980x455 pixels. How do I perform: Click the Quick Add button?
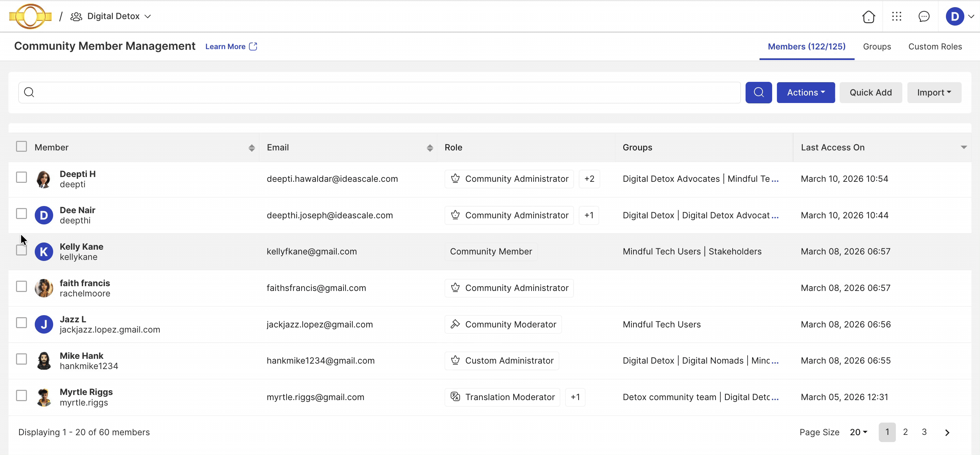(x=870, y=92)
